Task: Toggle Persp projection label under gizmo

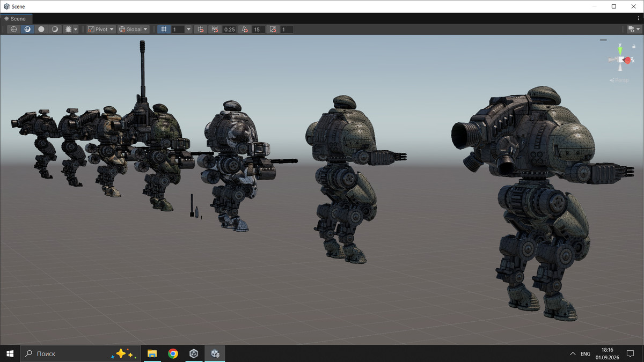Action: [619, 80]
